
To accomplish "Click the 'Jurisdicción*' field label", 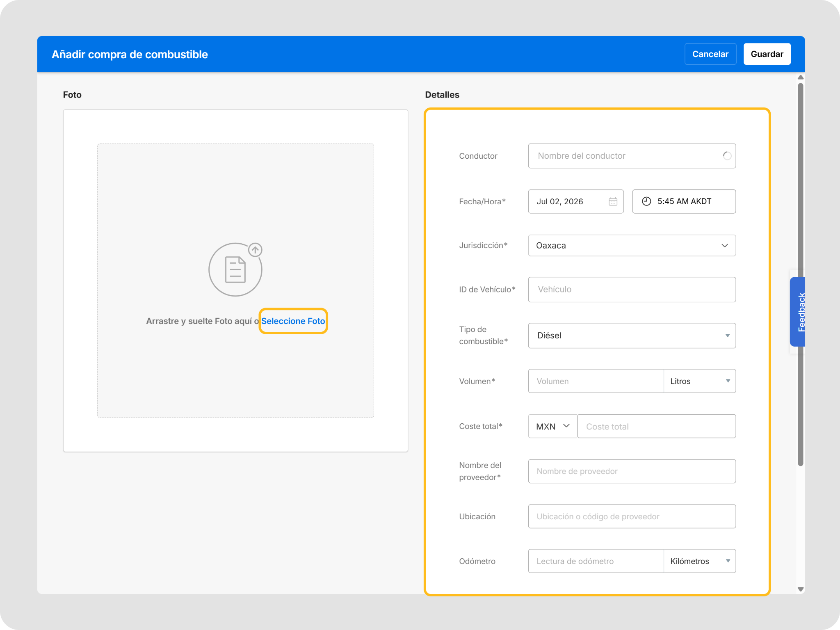I will (x=484, y=245).
